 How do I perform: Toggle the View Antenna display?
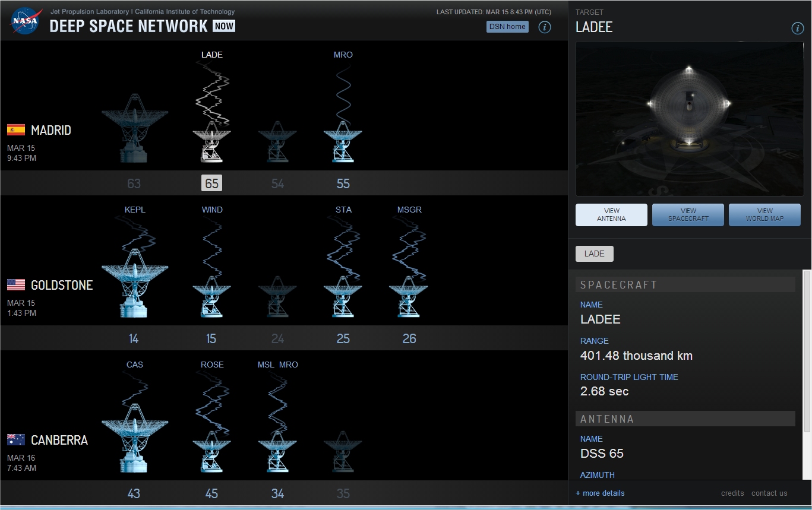(611, 215)
